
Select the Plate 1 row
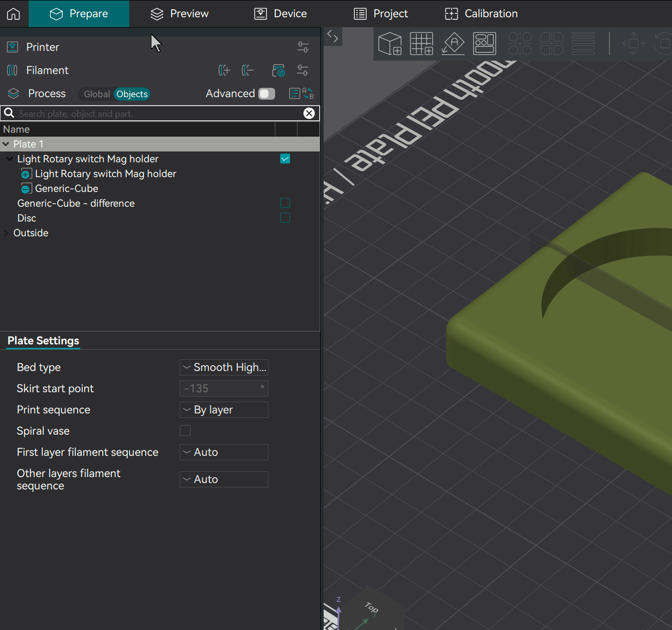160,144
